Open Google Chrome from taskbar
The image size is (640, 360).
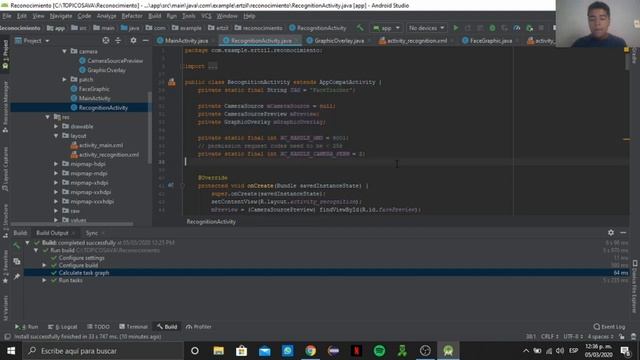click(310, 351)
